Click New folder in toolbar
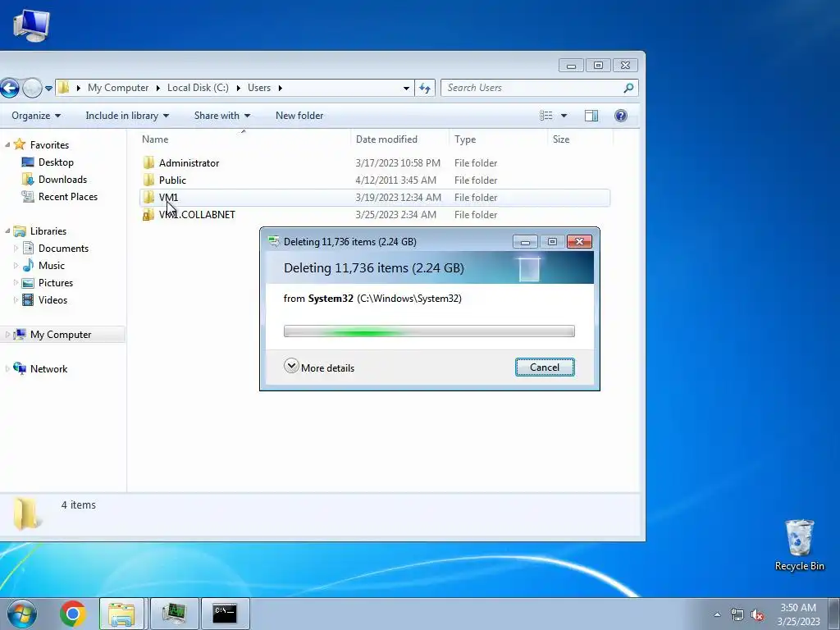The width and height of the screenshot is (840, 630). coord(299,116)
